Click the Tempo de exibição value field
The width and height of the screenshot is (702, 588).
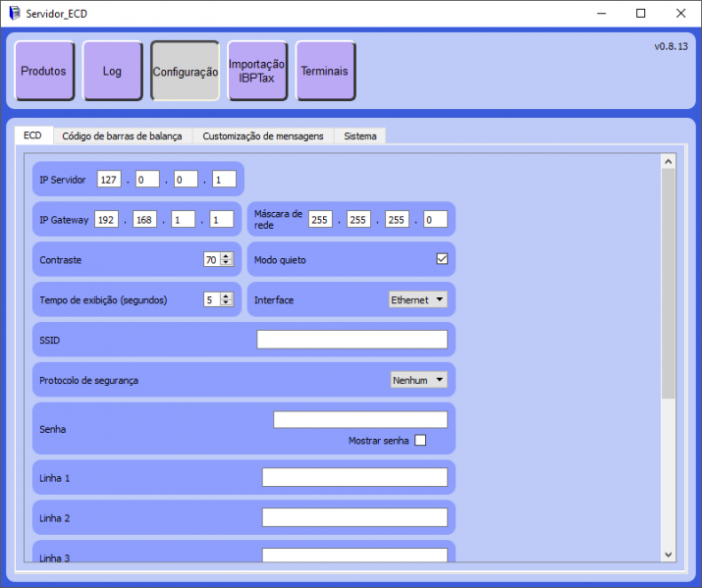click(212, 299)
